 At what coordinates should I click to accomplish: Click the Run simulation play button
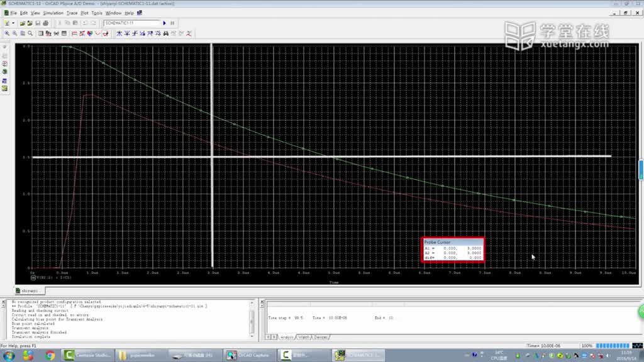(165, 23)
